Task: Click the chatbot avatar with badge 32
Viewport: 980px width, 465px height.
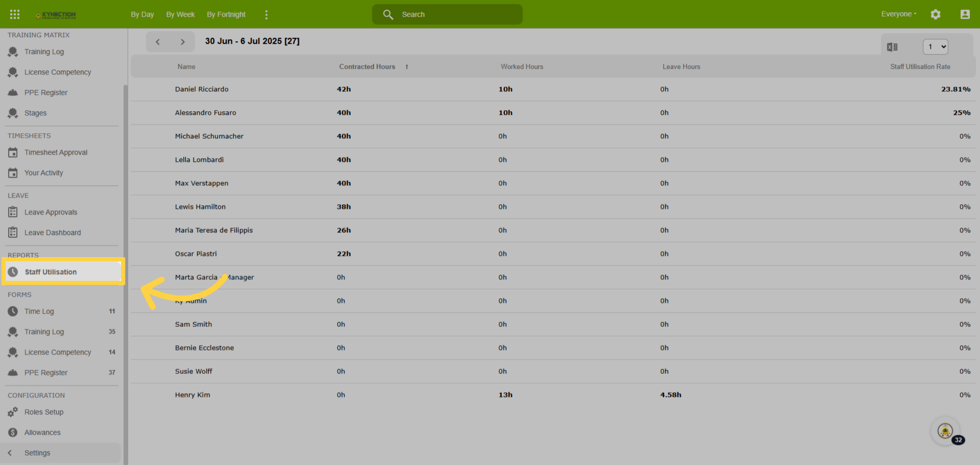Action: coord(946,431)
